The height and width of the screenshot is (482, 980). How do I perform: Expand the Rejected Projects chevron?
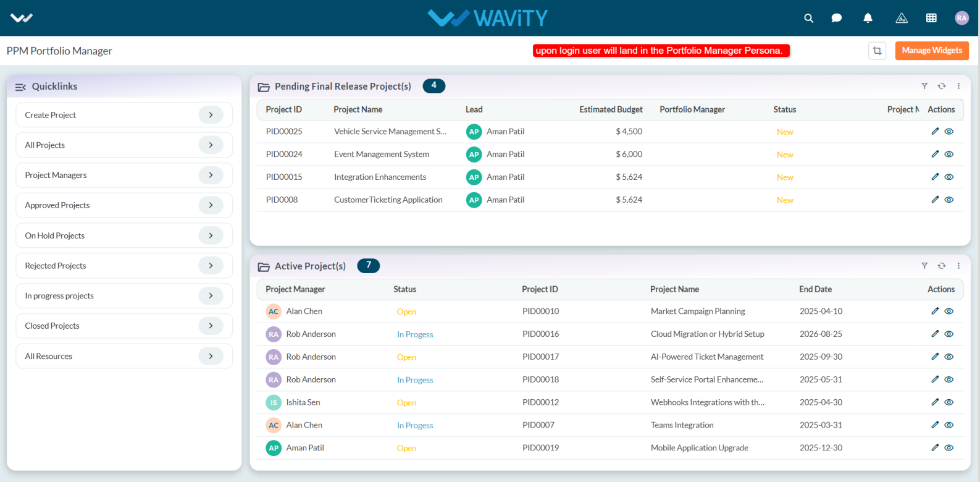(211, 265)
